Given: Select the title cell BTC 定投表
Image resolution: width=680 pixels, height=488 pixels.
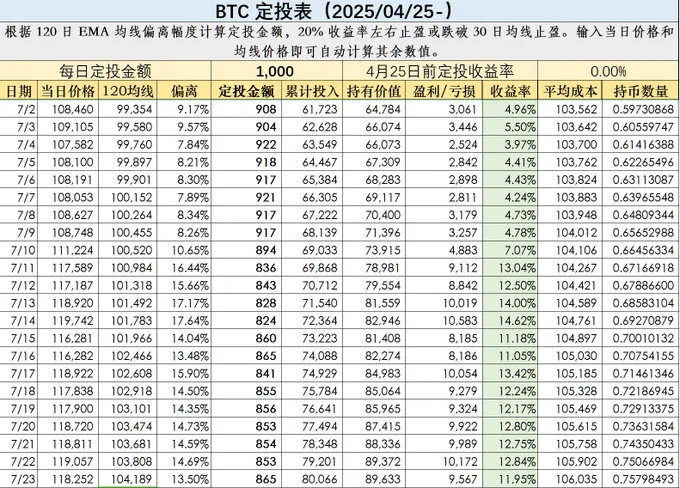Looking at the screenshot, I should pos(340,11).
